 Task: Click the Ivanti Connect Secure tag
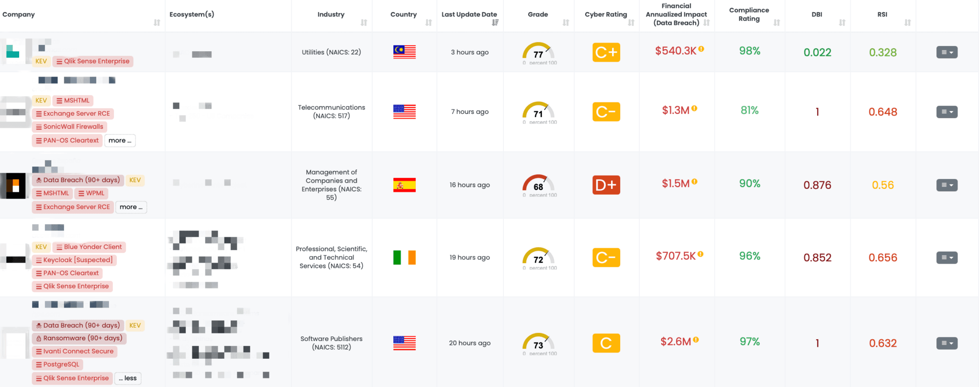75,351
